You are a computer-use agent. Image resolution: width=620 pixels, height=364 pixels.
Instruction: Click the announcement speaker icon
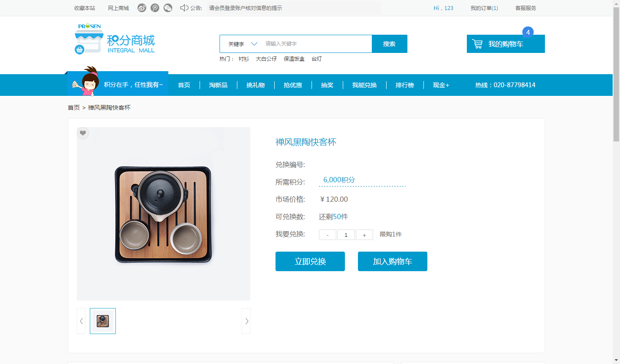point(184,8)
